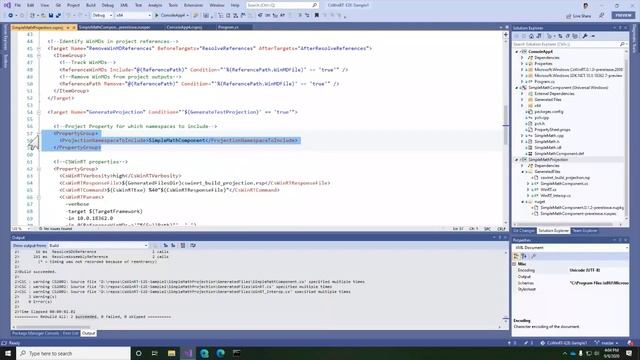Collapse the SimpleMathComponent project node

pyautogui.click(x=517, y=88)
